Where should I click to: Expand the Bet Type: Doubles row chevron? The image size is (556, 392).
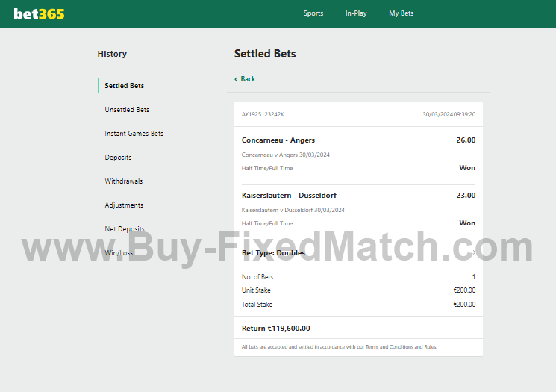[473, 253]
